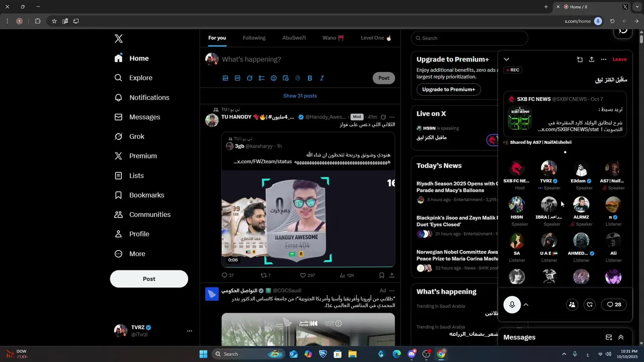This screenshot has width=644, height=362.
Task: Click the Grok enhance icon in composer
Action: click(x=250, y=78)
